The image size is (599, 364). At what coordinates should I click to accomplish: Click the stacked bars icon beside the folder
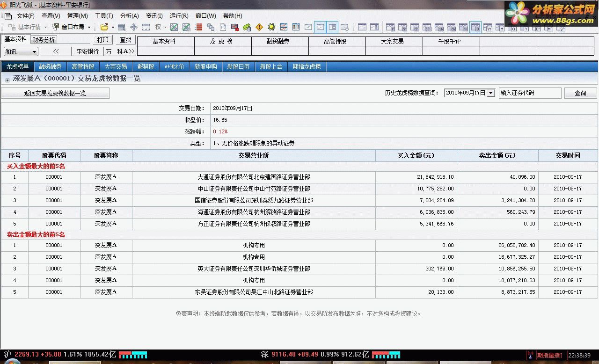point(122,27)
